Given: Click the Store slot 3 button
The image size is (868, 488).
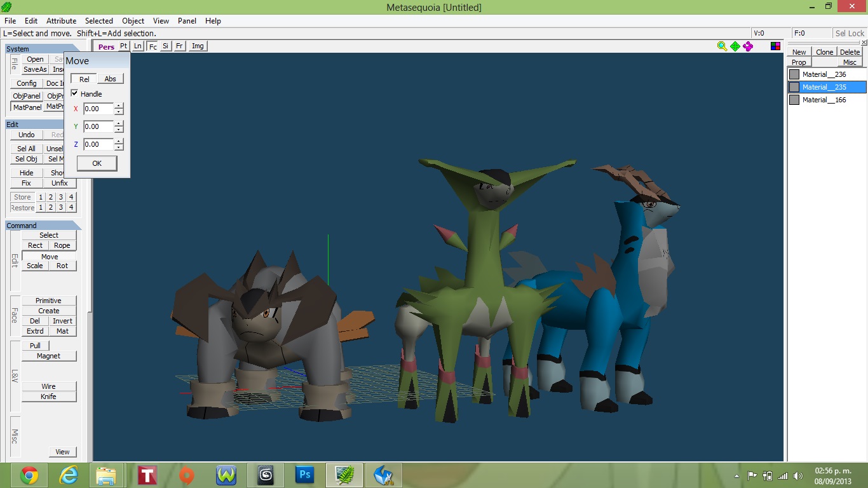Looking at the screenshot, I should point(61,197).
